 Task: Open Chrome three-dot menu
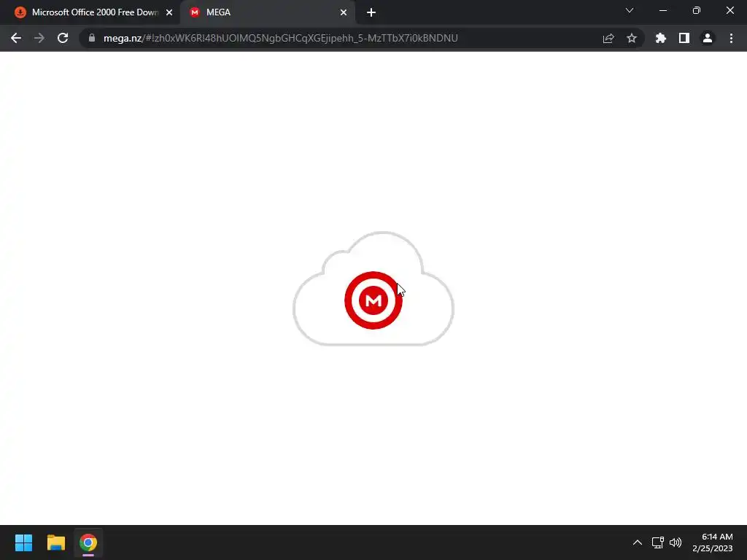click(731, 38)
